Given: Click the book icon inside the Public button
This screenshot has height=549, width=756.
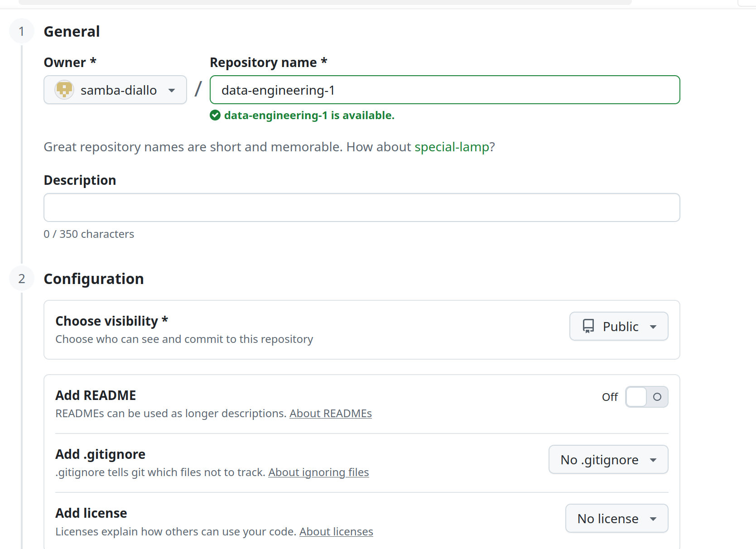Looking at the screenshot, I should [x=588, y=326].
